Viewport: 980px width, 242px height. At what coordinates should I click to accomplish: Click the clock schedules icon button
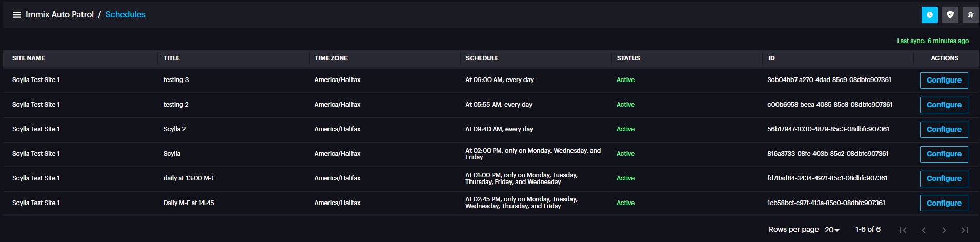point(929,15)
